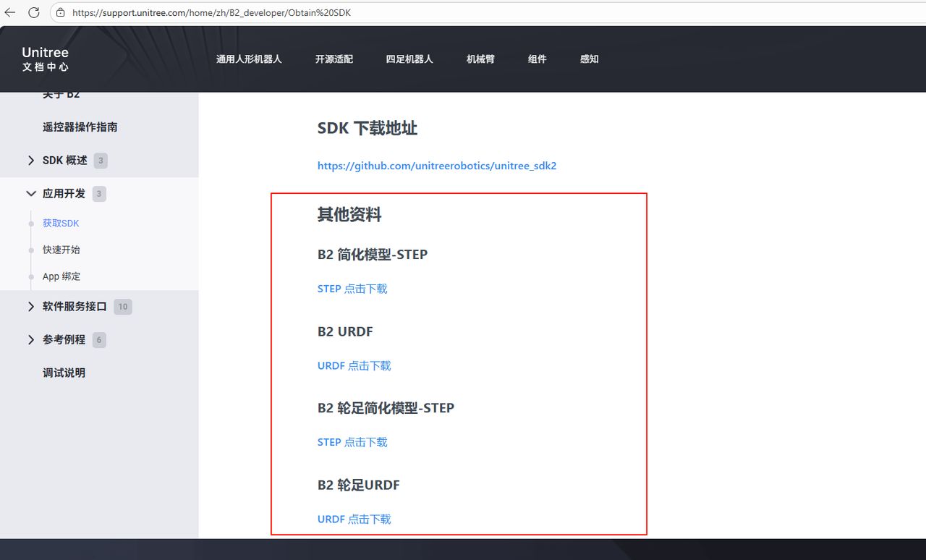
Task: Expand the SDK 概述 chevron
Action: pyautogui.click(x=30, y=161)
